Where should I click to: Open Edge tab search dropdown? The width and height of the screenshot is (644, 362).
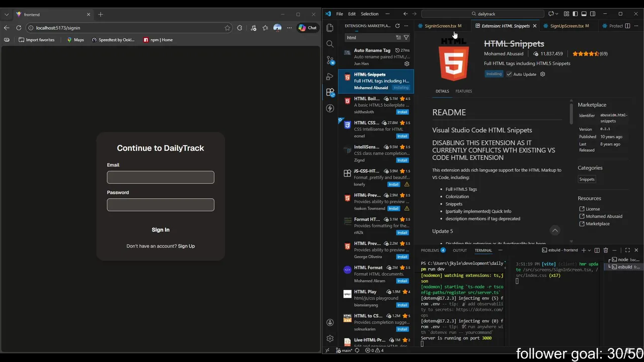point(7,15)
